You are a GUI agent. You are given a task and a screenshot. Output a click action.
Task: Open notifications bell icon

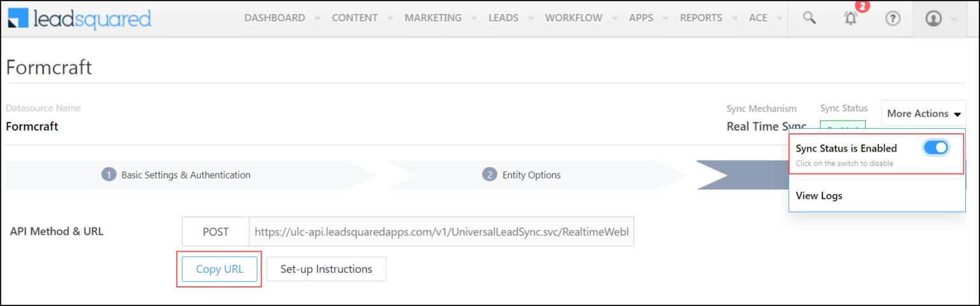[850, 18]
